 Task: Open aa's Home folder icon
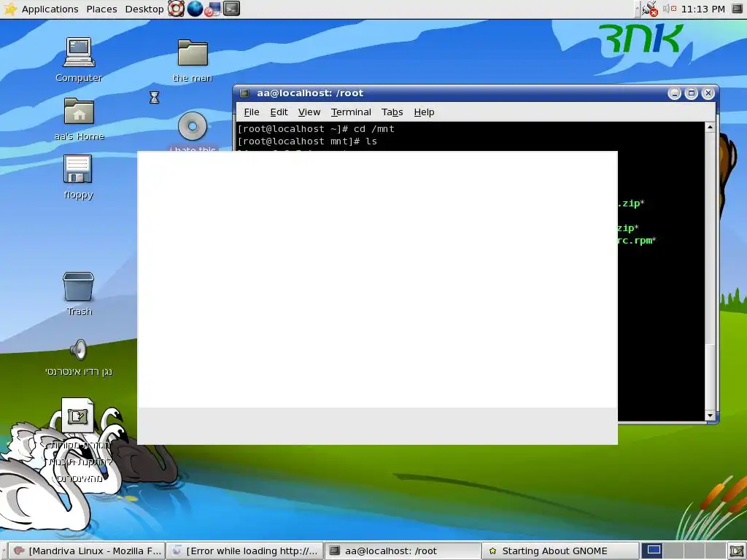(79, 119)
